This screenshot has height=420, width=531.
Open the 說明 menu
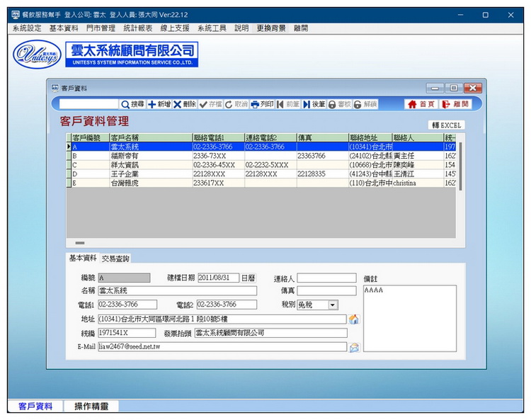pos(241,28)
